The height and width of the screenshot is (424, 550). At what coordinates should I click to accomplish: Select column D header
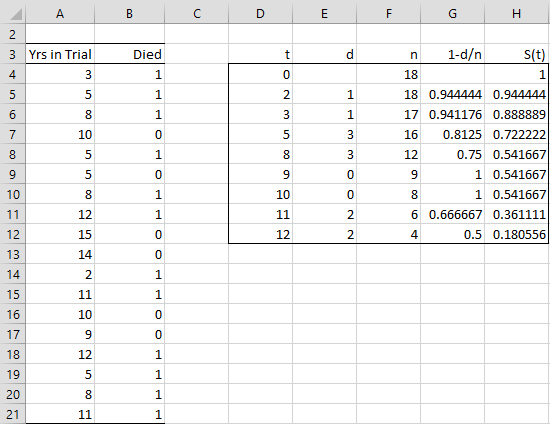tap(260, 13)
